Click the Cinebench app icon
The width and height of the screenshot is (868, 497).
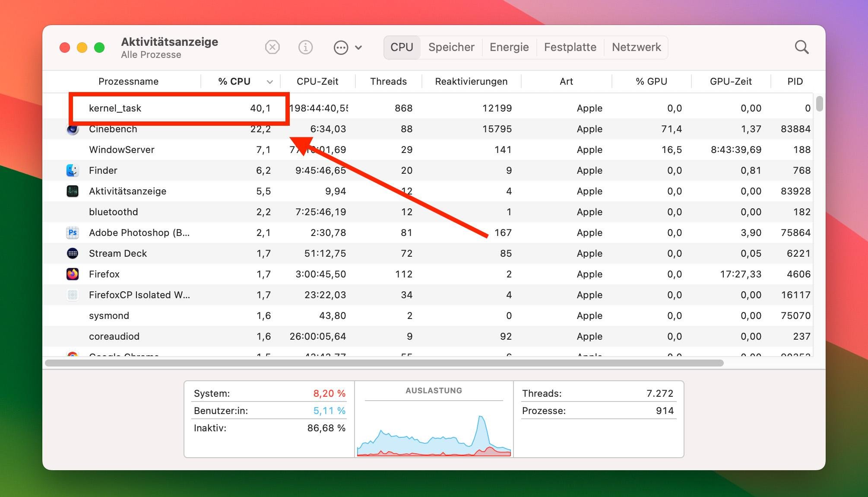pyautogui.click(x=73, y=129)
